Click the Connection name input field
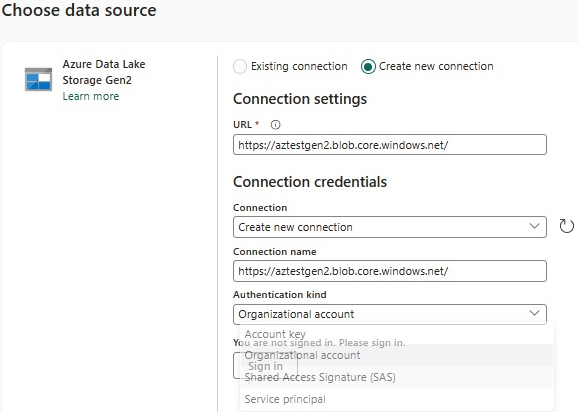The image size is (578, 412). click(390, 271)
